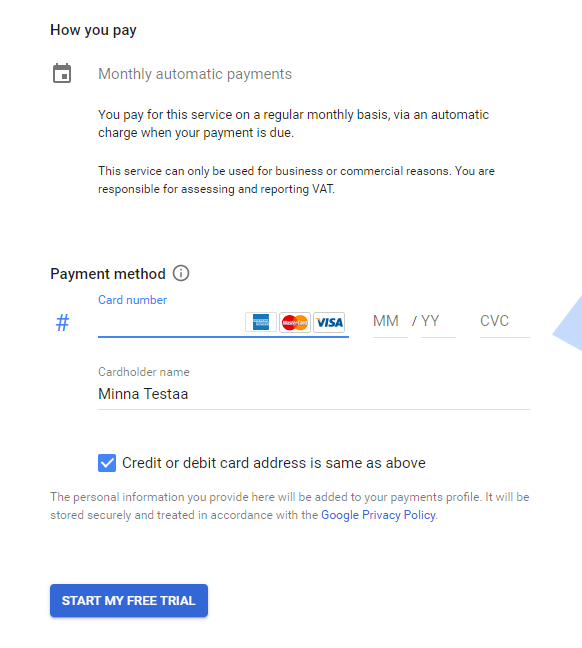This screenshot has width=582, height=648.
Task: Click the Card number label
Action: pos(132,300)
